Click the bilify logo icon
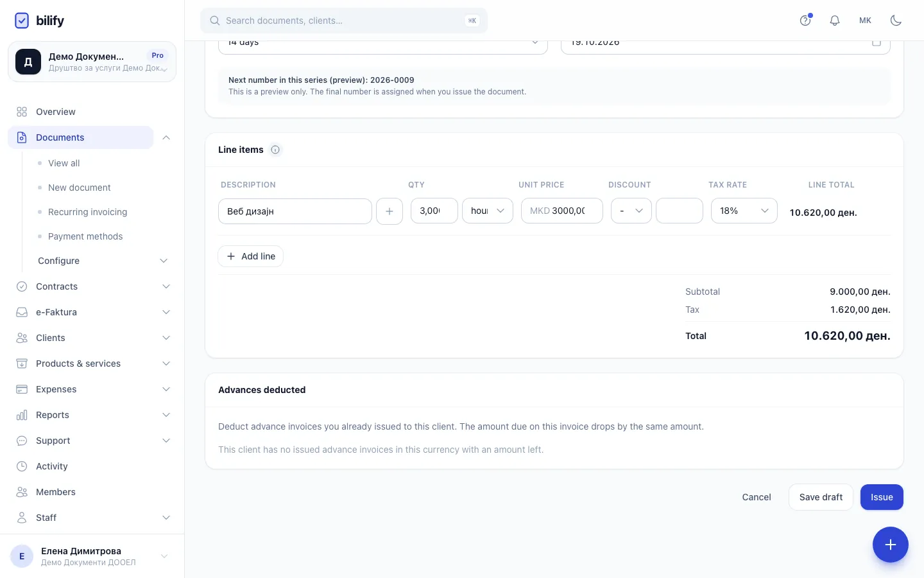 click(x=22, y=21)
